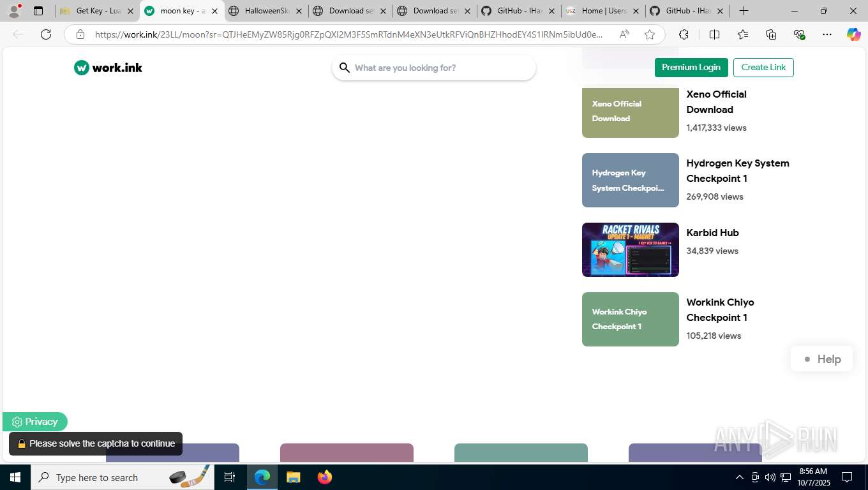Click the taskbar search box
Image resolution: width=868 pixels, height=490 pixels.
(123, 477)
